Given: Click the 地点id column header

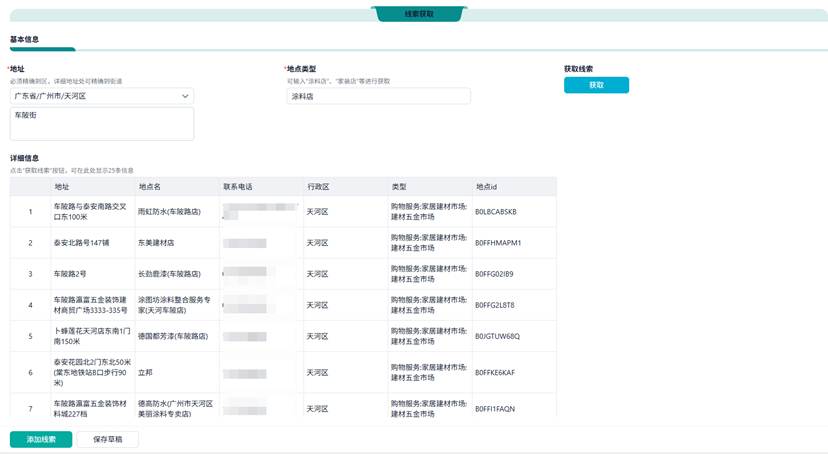Looking at the screenshot, I should [x=486, y=187].
